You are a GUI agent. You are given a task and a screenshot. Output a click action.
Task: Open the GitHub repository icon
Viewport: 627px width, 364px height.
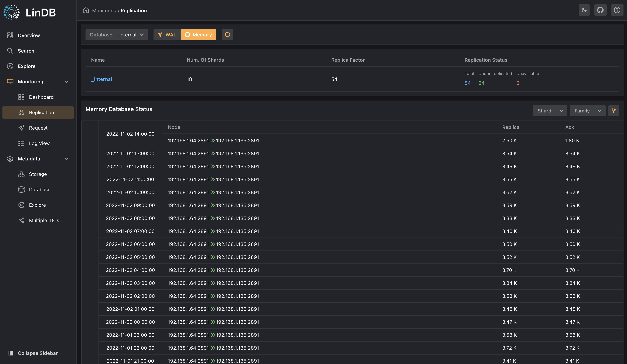click(x=600, y=10)
